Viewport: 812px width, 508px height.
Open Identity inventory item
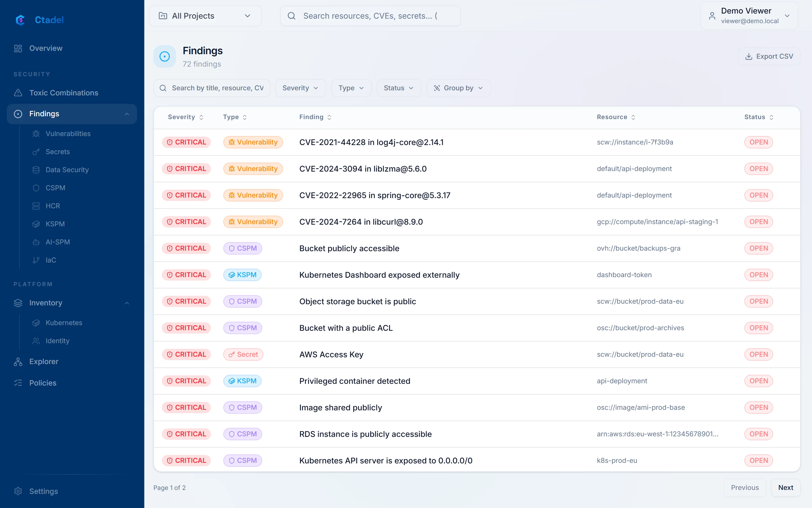coord(58,341)
